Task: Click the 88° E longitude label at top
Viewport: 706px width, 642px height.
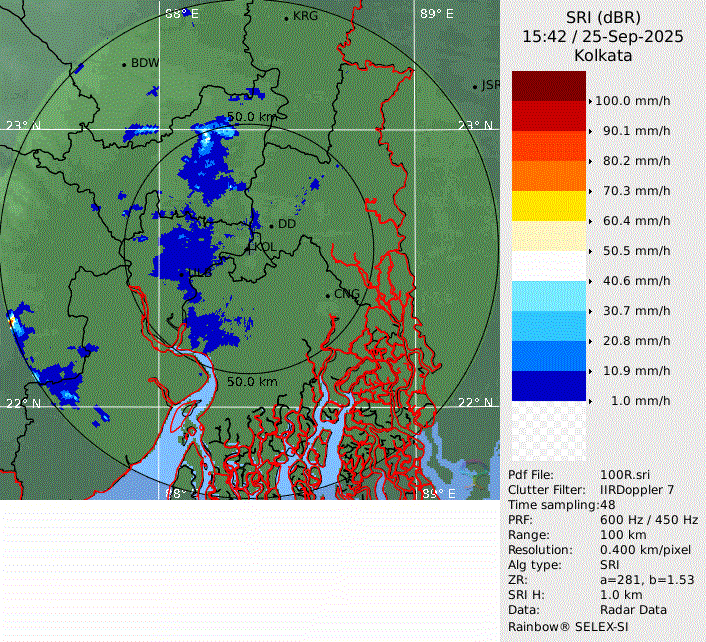Action: pyautogui.click(x=182, y=13)
